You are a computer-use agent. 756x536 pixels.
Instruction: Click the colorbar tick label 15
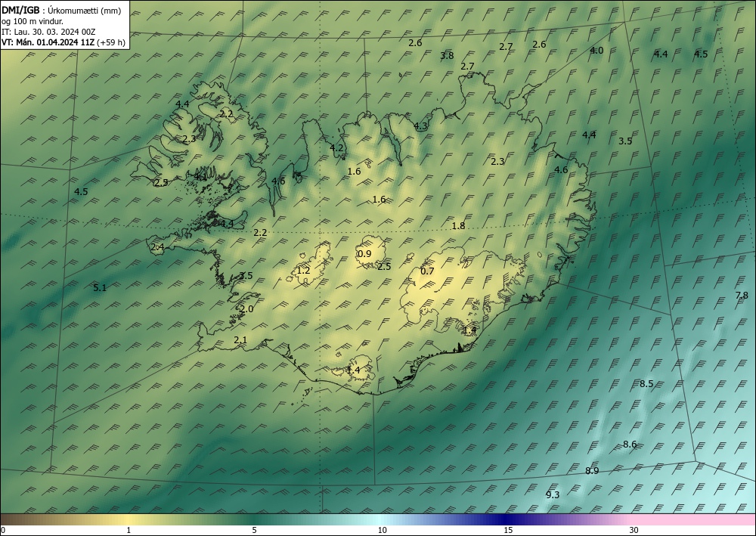pos(508,530)
